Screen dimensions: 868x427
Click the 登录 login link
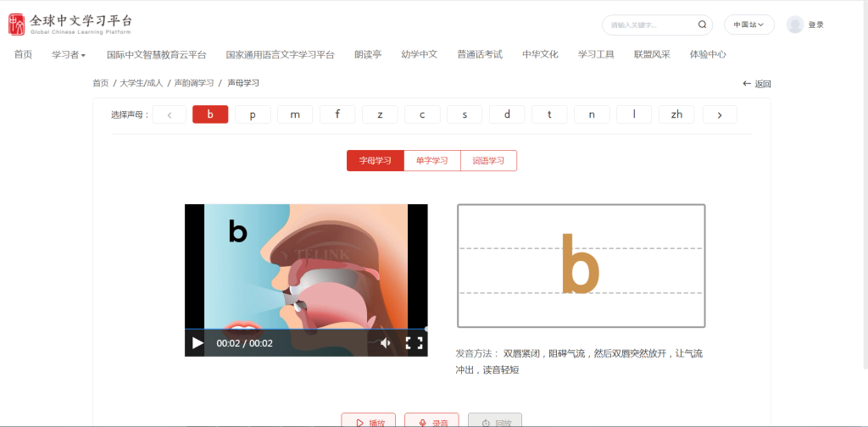click(816, 25)
